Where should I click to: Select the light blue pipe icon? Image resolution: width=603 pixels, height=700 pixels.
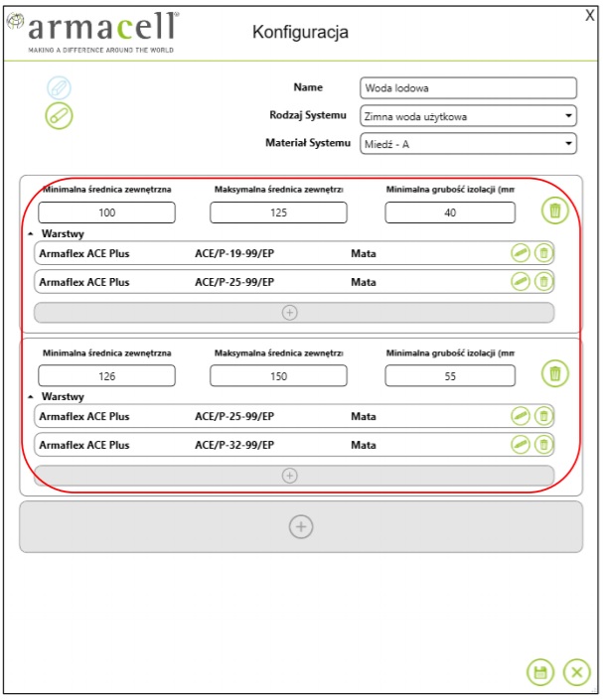59,87
